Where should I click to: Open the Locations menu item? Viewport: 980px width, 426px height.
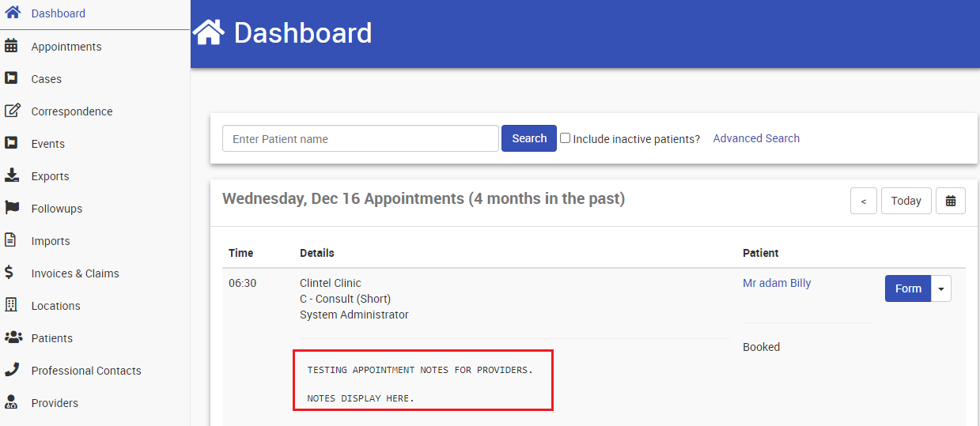pos(56,306)
